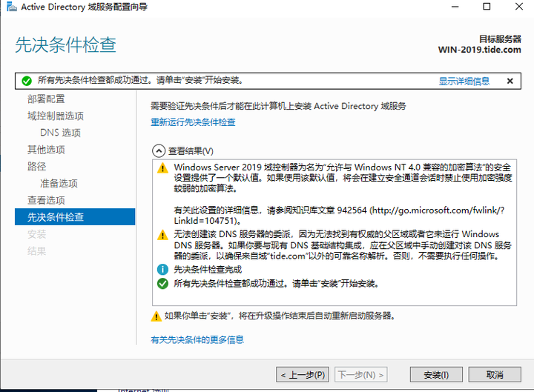The height and width of the screenshot is (392, 534).
Task: Click the Active Directory wizard title bar icon
Action: [x=12, y=7]
